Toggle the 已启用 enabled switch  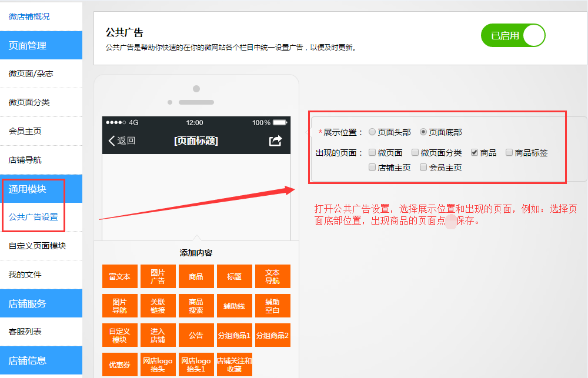(x=513, y=35)
